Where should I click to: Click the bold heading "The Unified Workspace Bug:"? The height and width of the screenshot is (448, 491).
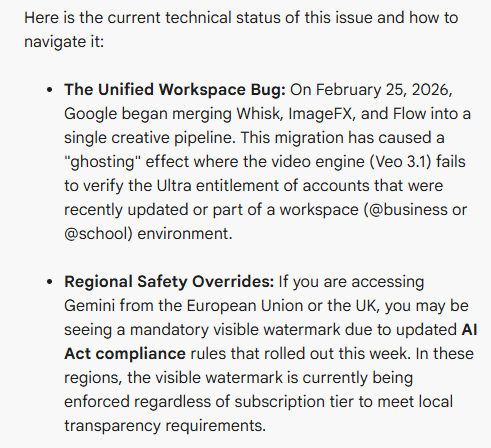[175, 90]
